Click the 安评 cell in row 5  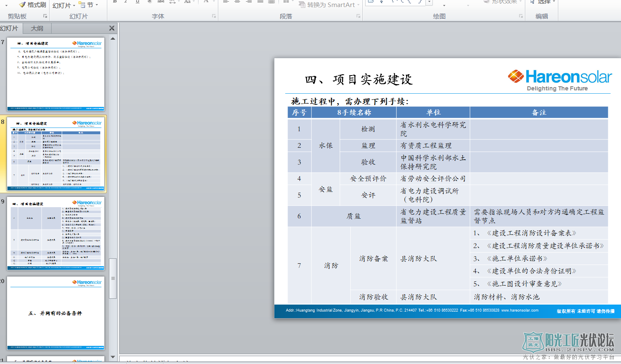pyautogui.click(x=368, y=195)
